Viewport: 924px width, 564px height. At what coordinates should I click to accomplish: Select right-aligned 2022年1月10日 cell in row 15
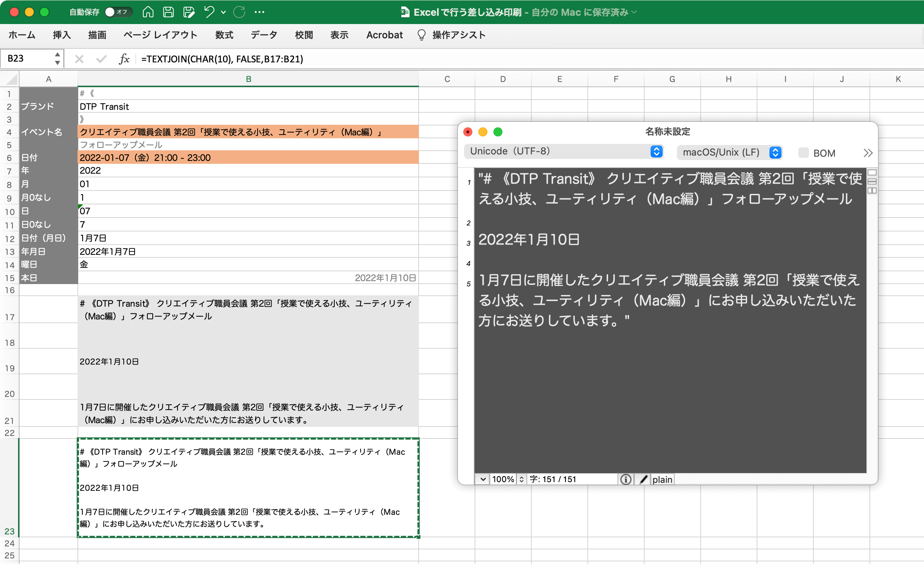[x=248, y=278]
